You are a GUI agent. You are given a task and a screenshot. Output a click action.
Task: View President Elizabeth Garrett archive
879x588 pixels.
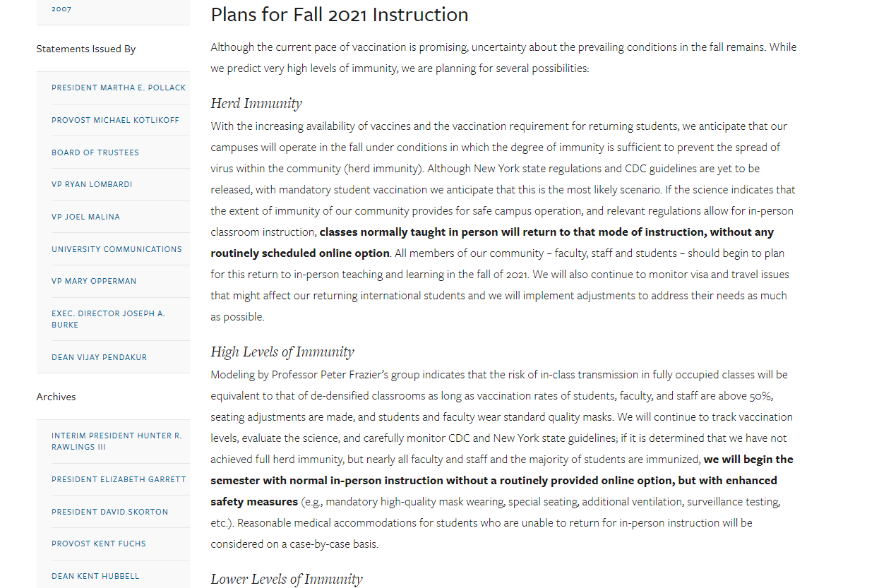[x=119, y=479]
